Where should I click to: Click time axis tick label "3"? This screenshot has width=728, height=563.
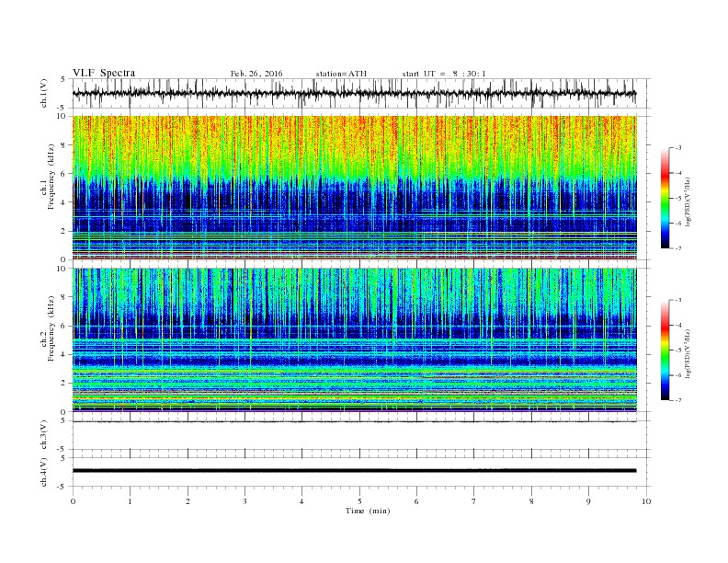coord(245,501)
